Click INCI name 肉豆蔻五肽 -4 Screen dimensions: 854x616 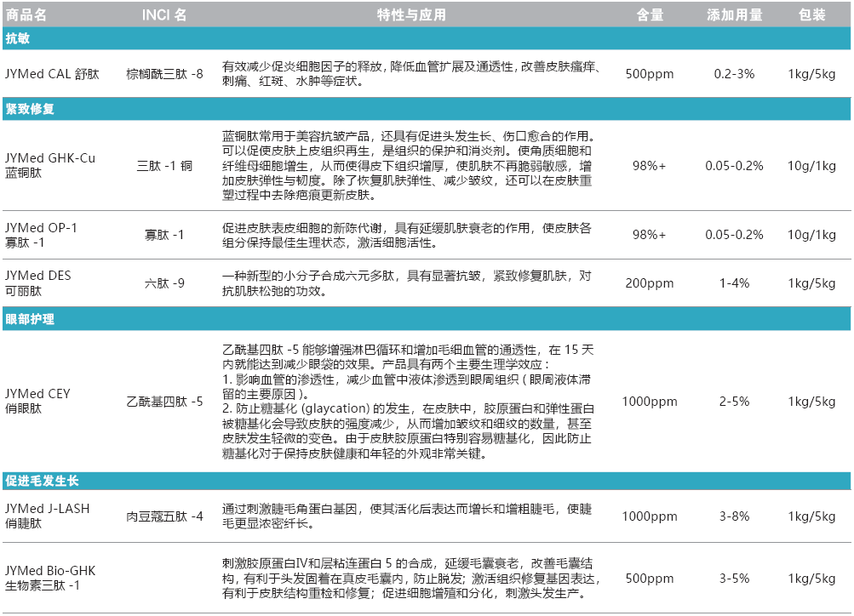tap(164, 516)
